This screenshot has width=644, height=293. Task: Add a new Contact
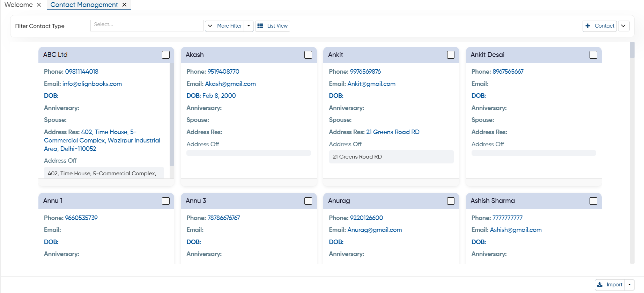tap(600, 26)
